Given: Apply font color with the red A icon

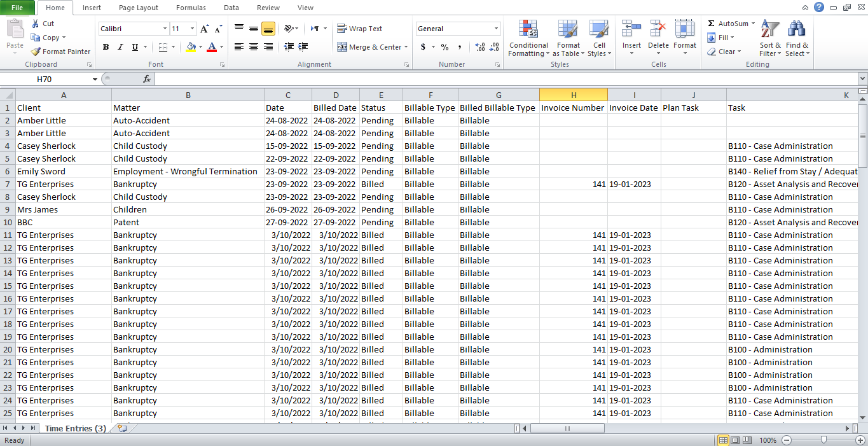Looking at the screenshot, I should [212, 47].
